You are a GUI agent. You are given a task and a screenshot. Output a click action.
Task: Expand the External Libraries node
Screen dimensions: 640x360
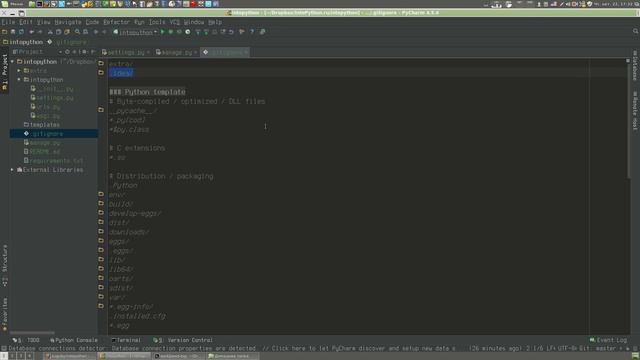pos(13,170)
